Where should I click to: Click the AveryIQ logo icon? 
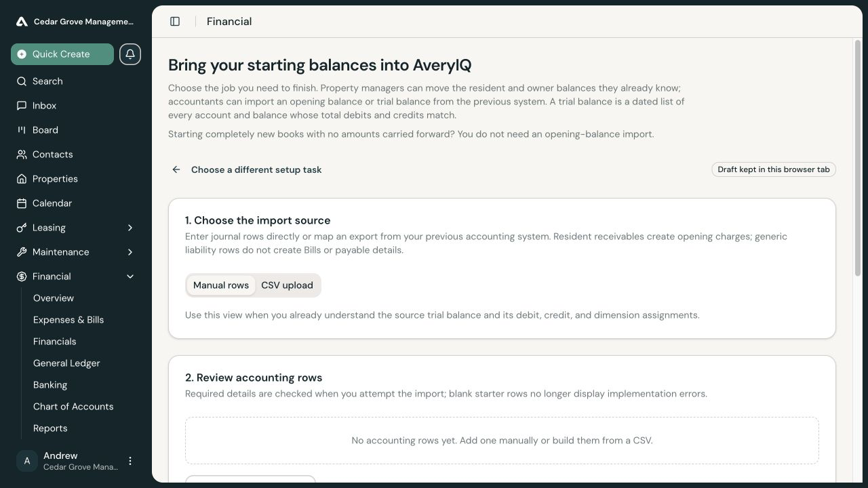tap(22, 22)
